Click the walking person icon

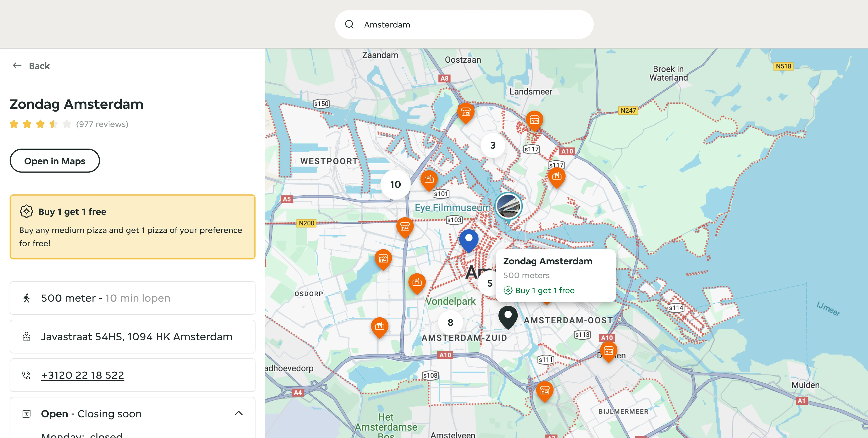pyautogui.click(x=27, y=298)
